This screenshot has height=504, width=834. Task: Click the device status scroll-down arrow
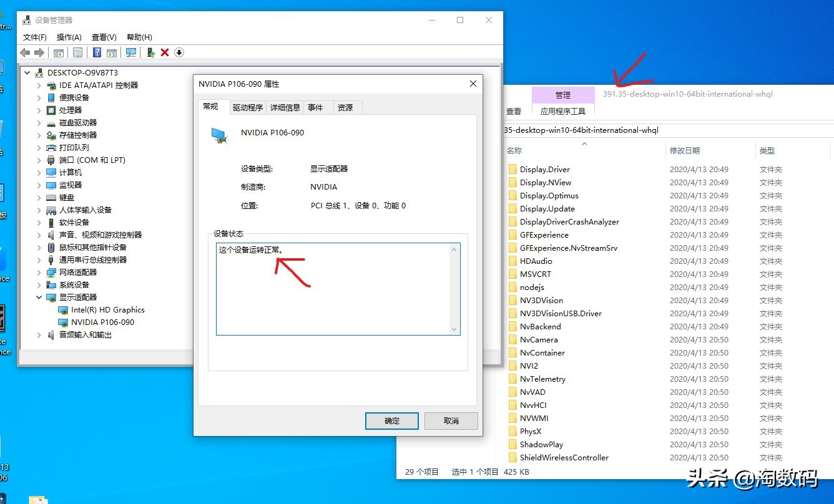tap(454, 330)
